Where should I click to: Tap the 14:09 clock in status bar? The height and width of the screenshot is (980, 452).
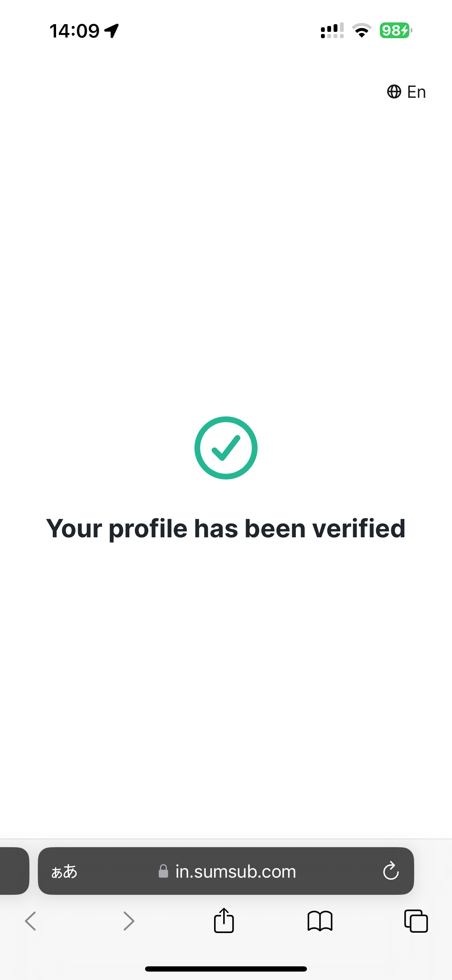(75, 31)
